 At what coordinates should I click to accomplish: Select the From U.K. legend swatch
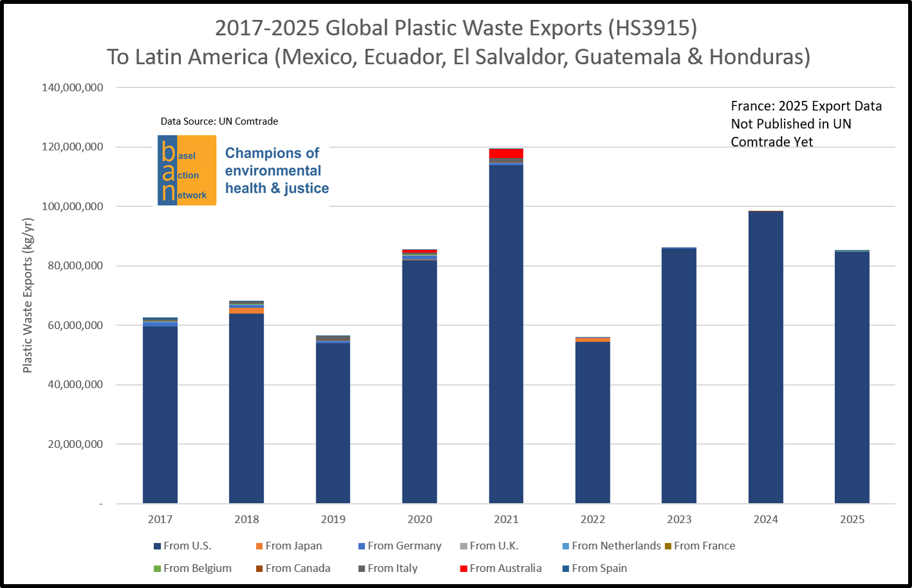pyautogui.click(x=464, y=546)
